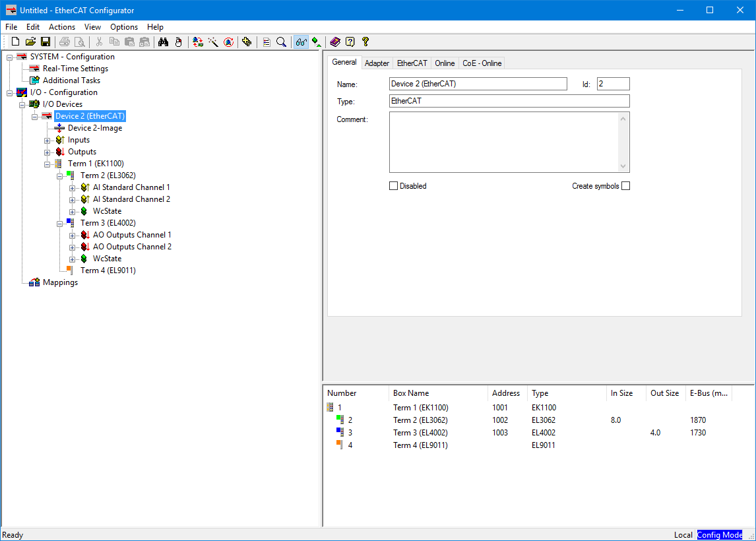Open the Edit menu

coord(33,27)
